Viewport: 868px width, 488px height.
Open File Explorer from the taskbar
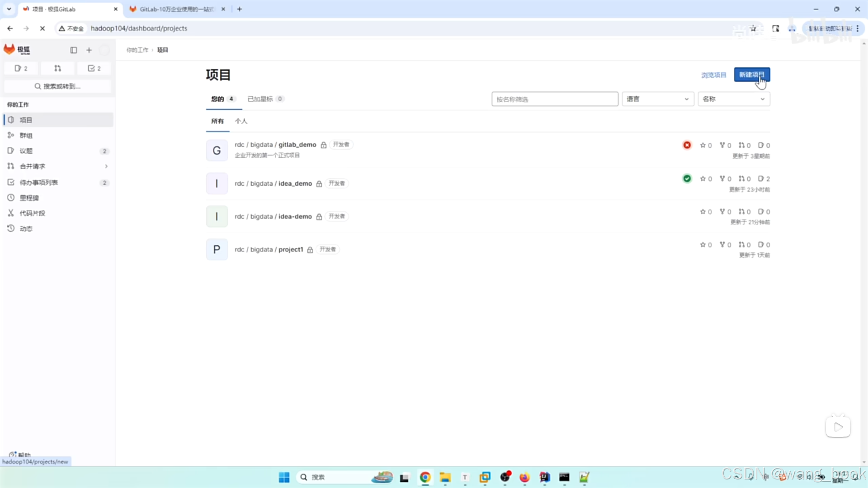[x=445, y=477]
